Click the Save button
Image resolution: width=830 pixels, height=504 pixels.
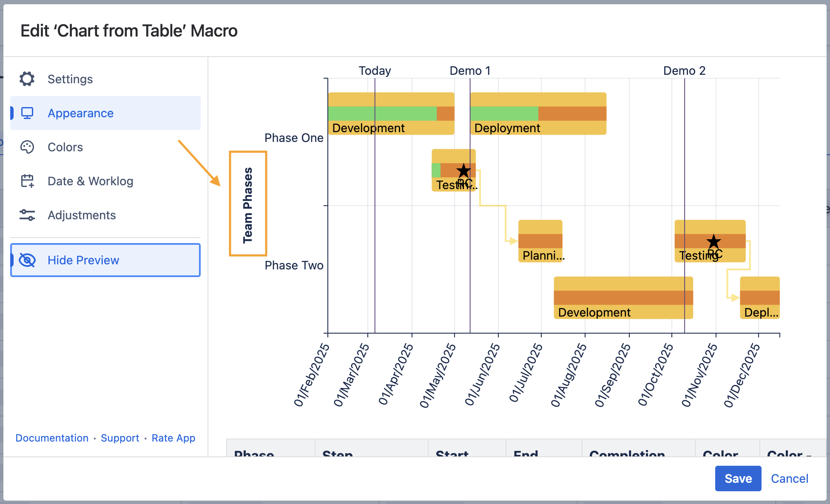tap(738, 479)
